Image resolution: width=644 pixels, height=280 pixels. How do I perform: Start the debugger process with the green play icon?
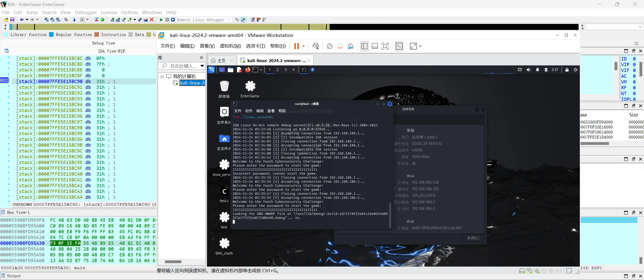point(161,20)
